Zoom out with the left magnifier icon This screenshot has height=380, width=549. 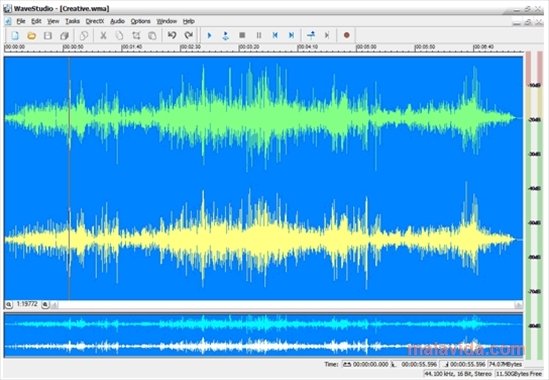pos(9,305)
